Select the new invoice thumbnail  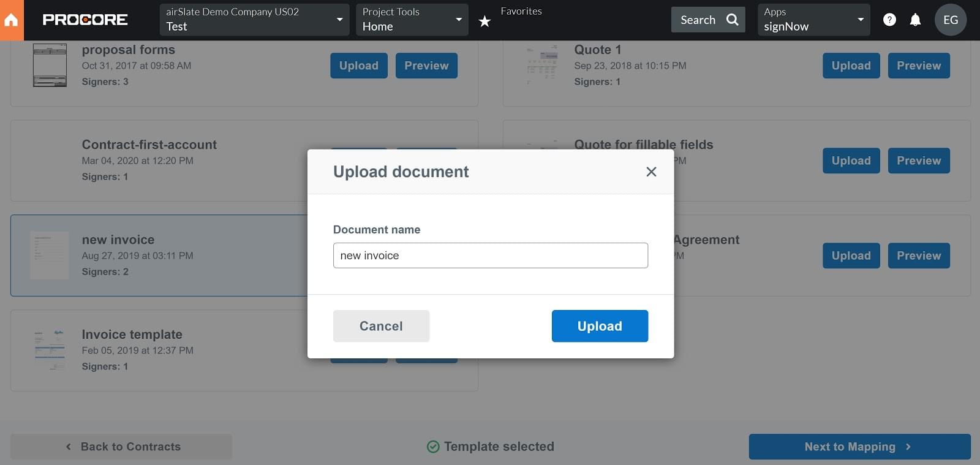50,255
